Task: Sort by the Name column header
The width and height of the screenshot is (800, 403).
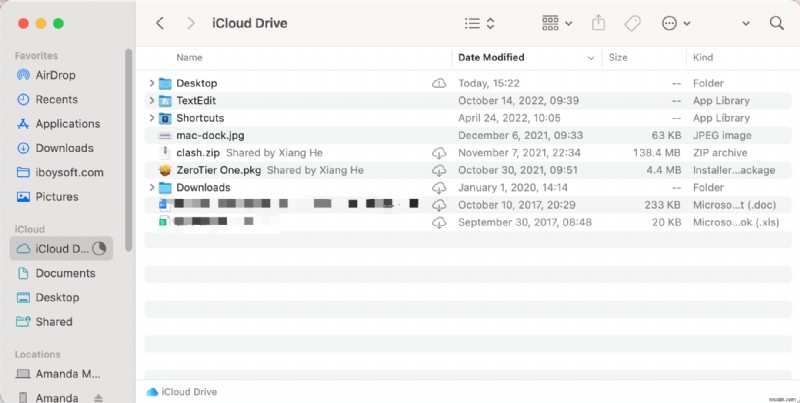Action: (189, 58)
